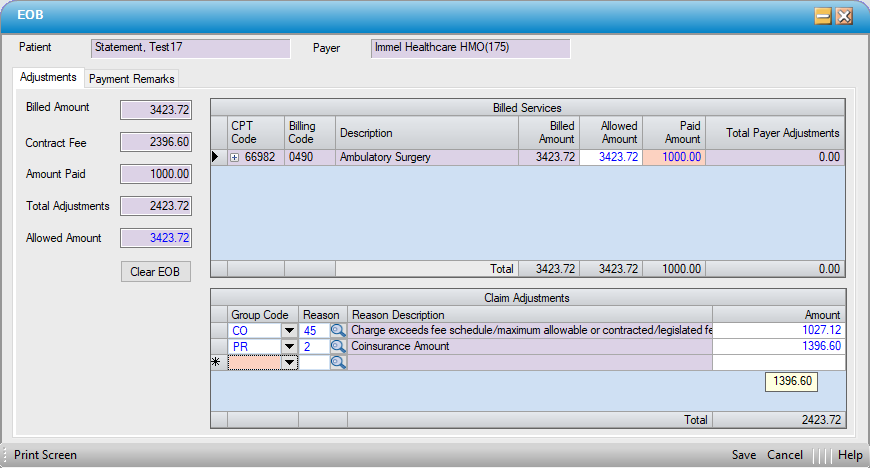This screenshot has width=870, height=468.
Task: Click Save in the bottom bar
Action: pyautogui.click(x=743, y=455)
